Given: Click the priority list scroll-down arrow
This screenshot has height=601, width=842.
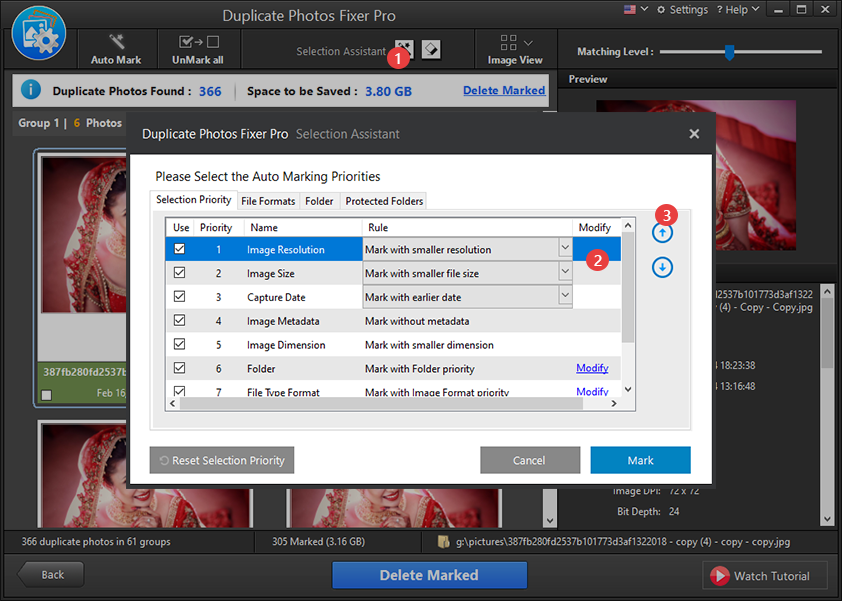Looking at the screenshot, I should (x=628, y=389).
